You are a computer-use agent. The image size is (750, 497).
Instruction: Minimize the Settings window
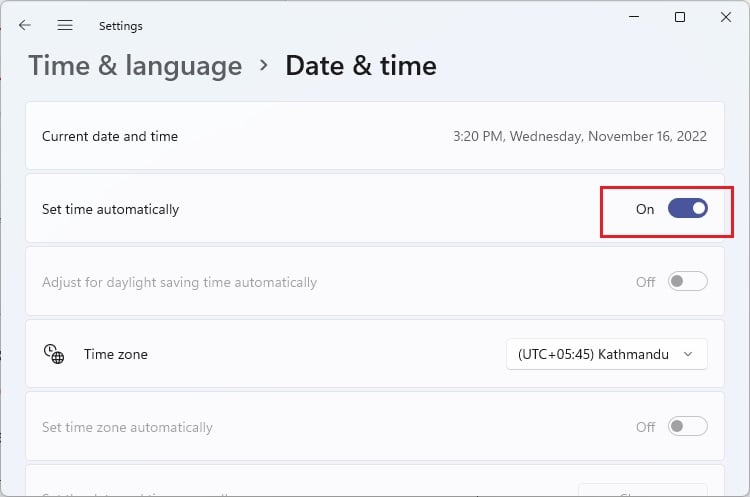click(x=634, y=17)
